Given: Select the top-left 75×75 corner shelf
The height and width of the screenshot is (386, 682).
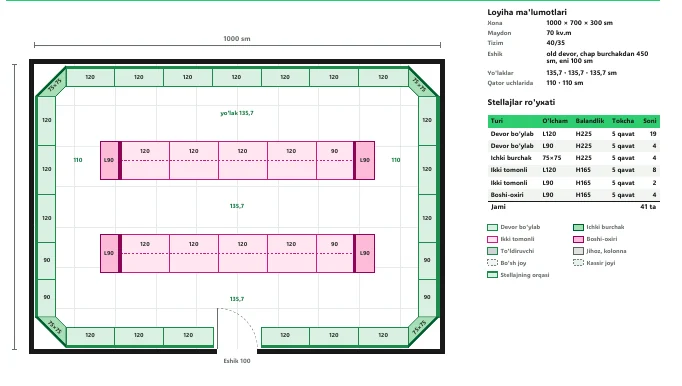Looking at the screenshot, I should click(52, 82).
